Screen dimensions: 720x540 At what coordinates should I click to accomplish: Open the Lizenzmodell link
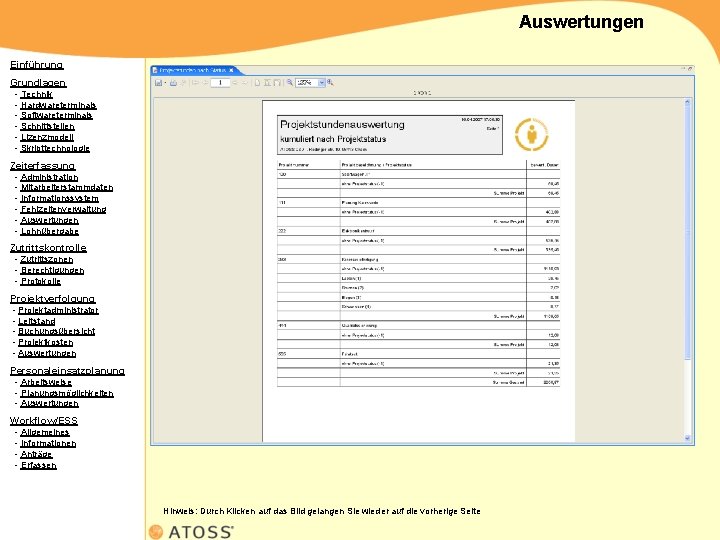[x=47, y=137]
